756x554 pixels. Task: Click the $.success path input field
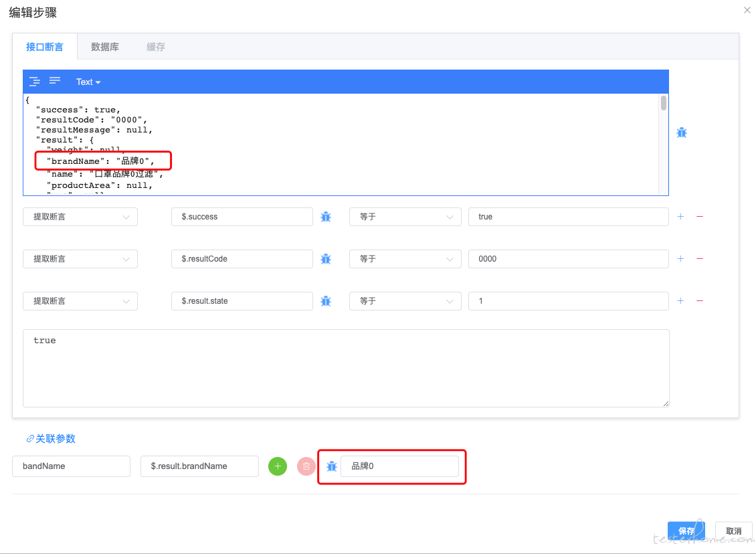click(x=242, y=217)
